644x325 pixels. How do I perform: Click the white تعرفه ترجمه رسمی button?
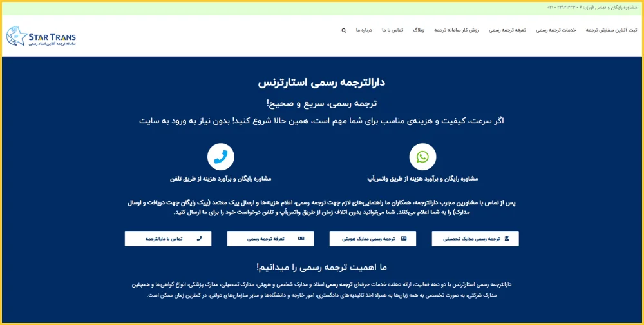270,239
